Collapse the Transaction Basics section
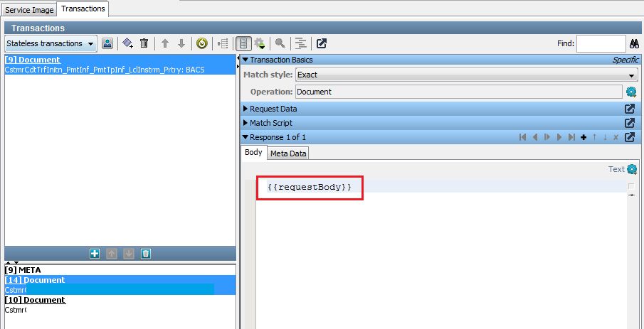The height and width of the screenshot is (329, 644). pos(246,60)
